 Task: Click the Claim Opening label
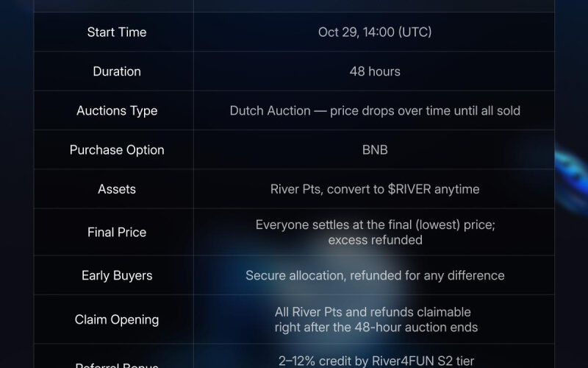click(116, 319)
